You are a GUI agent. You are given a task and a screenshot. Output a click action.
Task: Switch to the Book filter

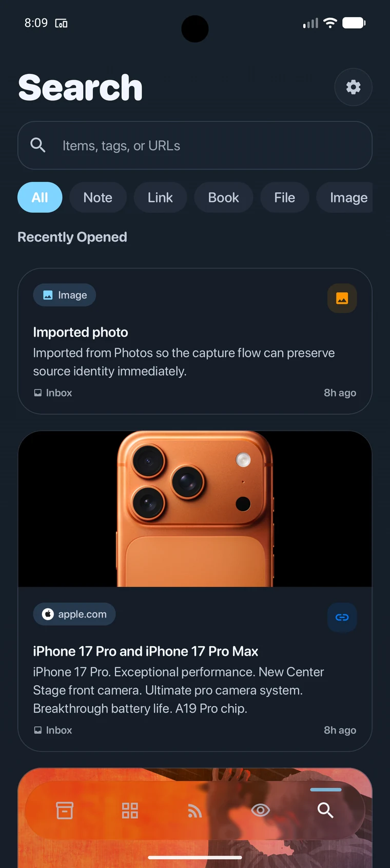click(x=223, y=198)
